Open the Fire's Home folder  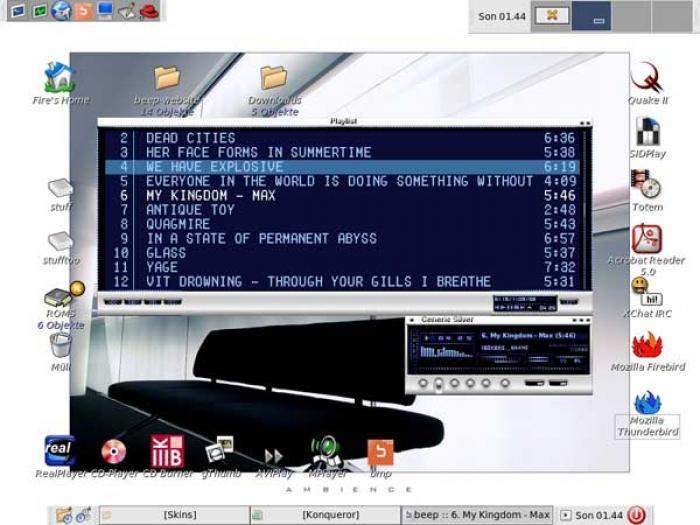click(x=59, y=78)
